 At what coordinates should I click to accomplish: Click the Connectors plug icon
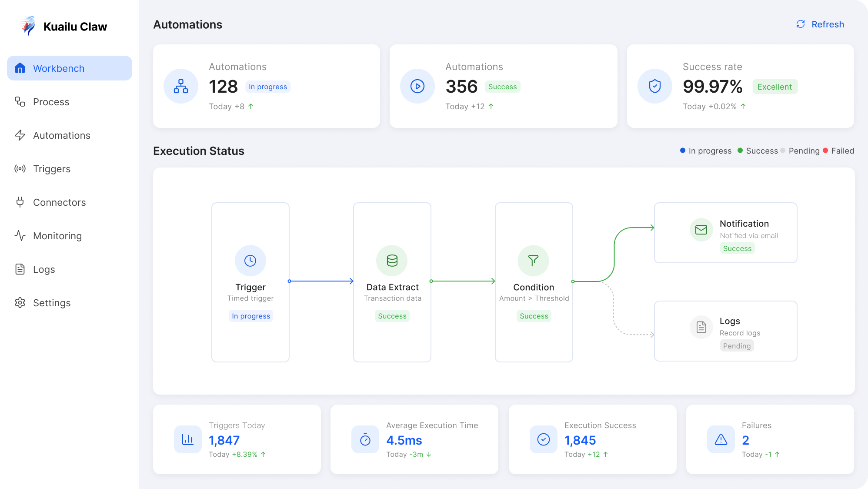(20, 202)
